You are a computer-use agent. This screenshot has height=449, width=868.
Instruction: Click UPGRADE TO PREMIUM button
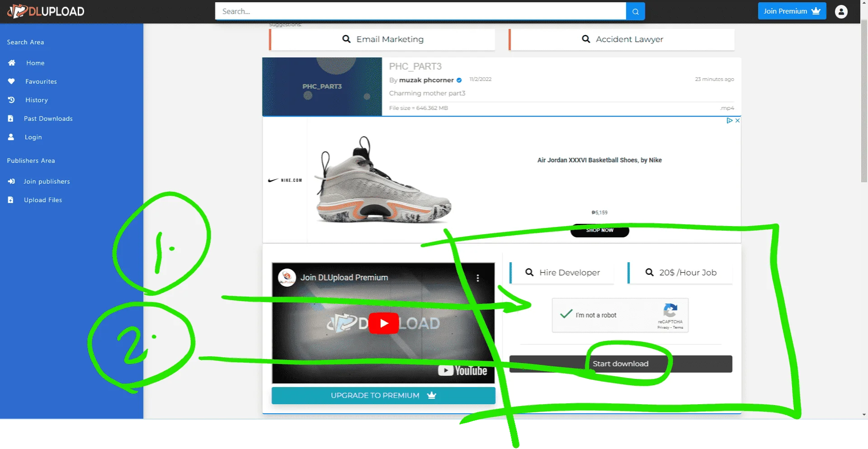click(383, 396)
